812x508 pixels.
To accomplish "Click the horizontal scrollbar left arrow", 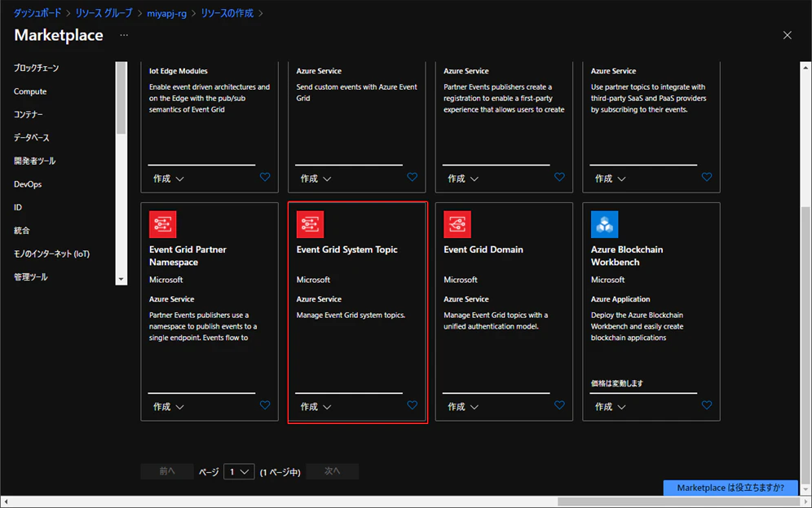I will click(x=5, y=501).
